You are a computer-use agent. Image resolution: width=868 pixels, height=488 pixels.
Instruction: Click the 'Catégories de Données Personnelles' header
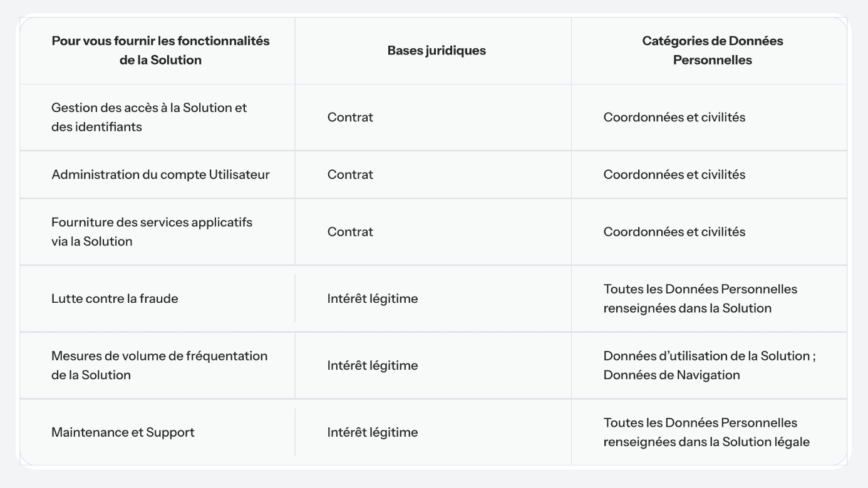(713, 51)
